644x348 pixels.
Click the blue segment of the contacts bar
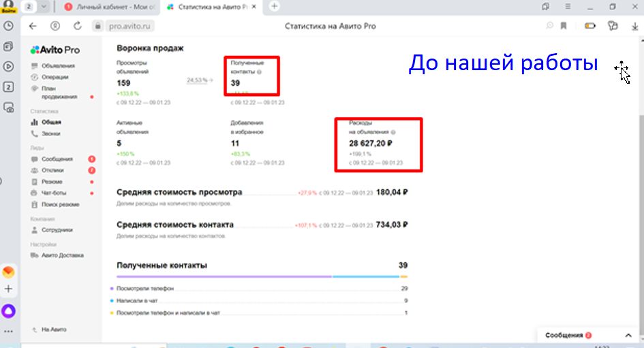pos(366,276)
